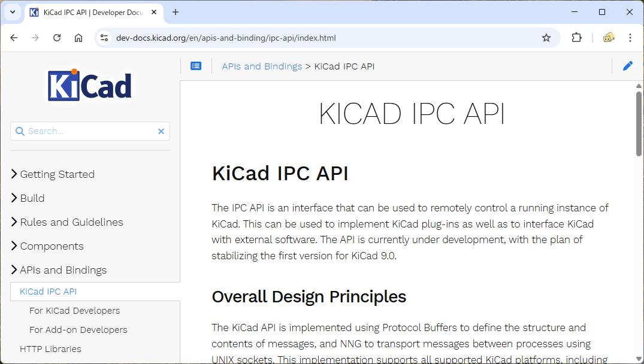
Task: Bookmark this page with star icon
Action: click(546, 38)
